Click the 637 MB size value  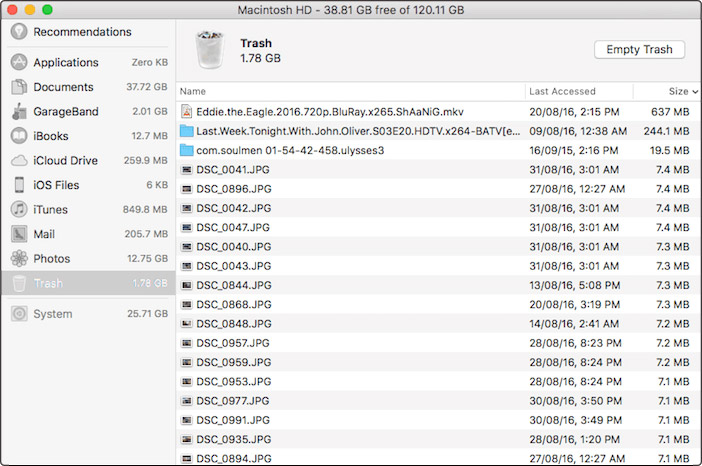pyautogui.click(x=670, y=112)
